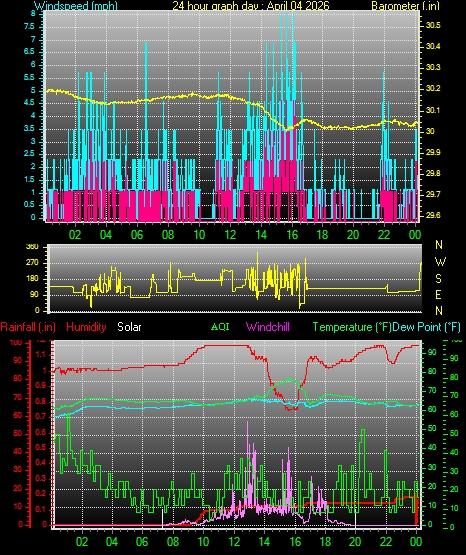This screenshot has width=466, height=555.
Task: Click rainfall scale value 1.1
Action: [x=41, y=354]
